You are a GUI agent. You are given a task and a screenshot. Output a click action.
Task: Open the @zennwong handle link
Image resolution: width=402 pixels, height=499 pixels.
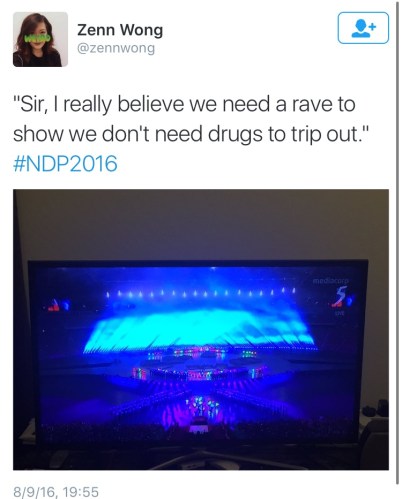point(116,48)
